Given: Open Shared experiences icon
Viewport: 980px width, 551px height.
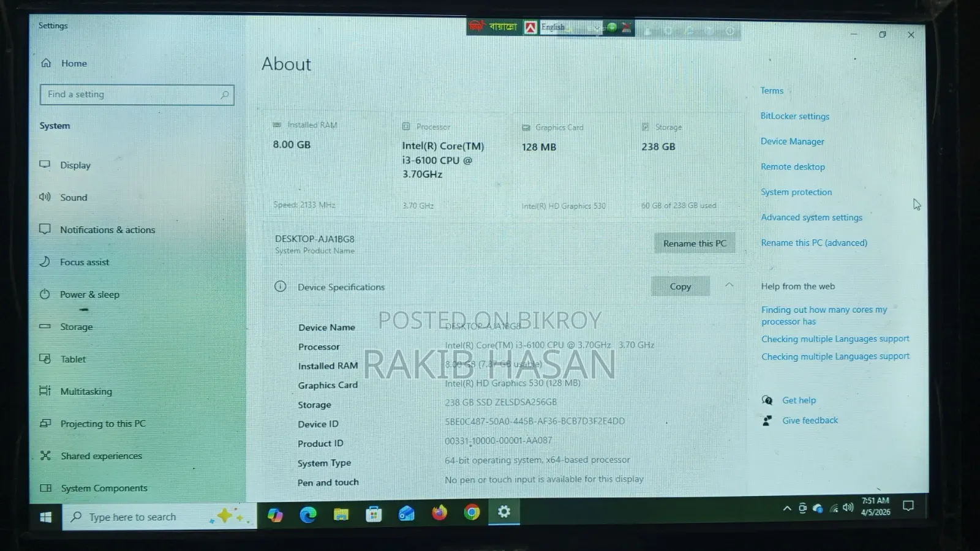Looking at the screenshot, I should point(45,455).
